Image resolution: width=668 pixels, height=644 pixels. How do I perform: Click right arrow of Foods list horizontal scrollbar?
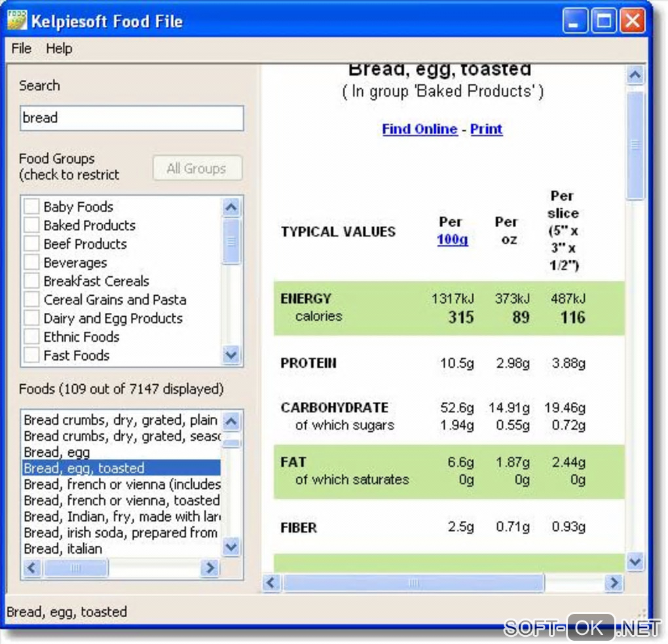[209, 567]
